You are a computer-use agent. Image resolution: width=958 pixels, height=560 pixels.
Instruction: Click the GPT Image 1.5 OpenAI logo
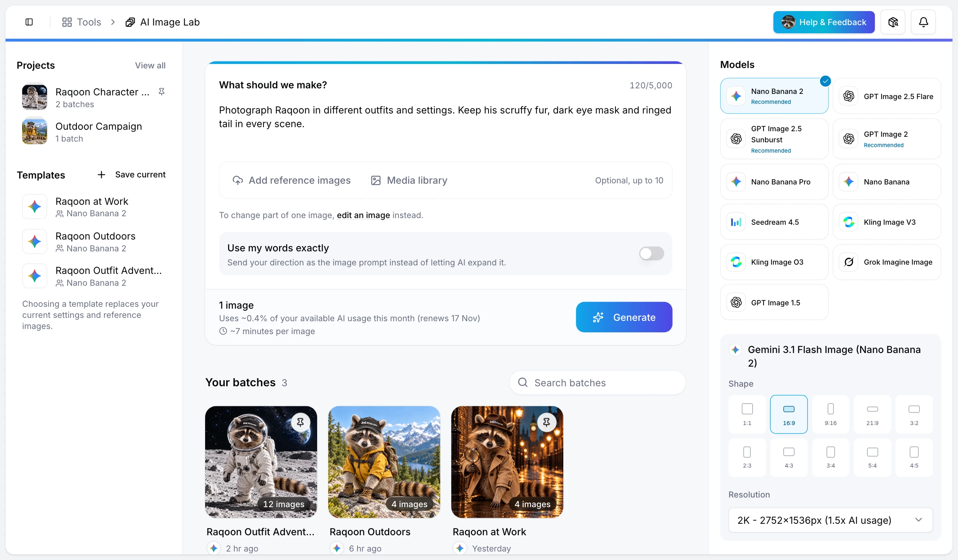point(736,303)
